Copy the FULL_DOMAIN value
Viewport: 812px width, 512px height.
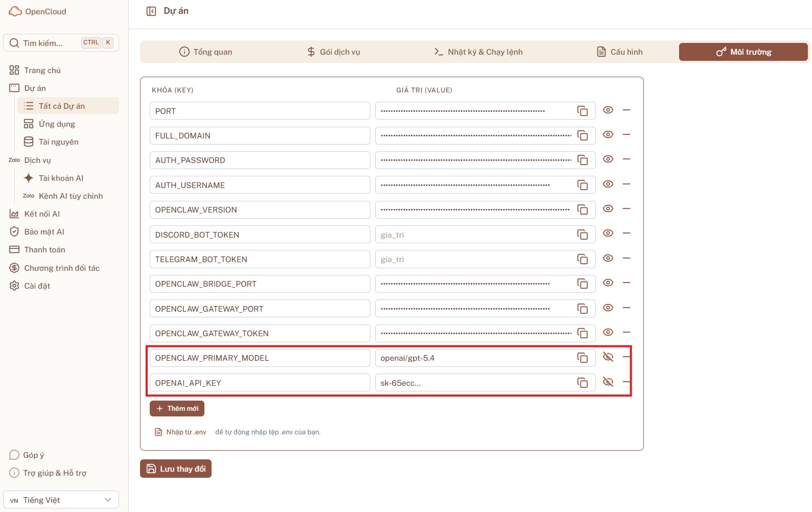click(582, 135)
